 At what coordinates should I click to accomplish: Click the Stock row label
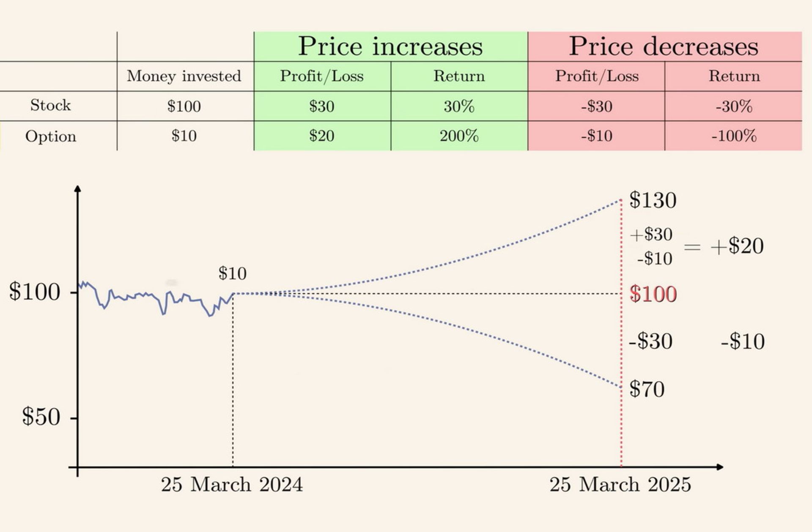click(x=50, y=105)
